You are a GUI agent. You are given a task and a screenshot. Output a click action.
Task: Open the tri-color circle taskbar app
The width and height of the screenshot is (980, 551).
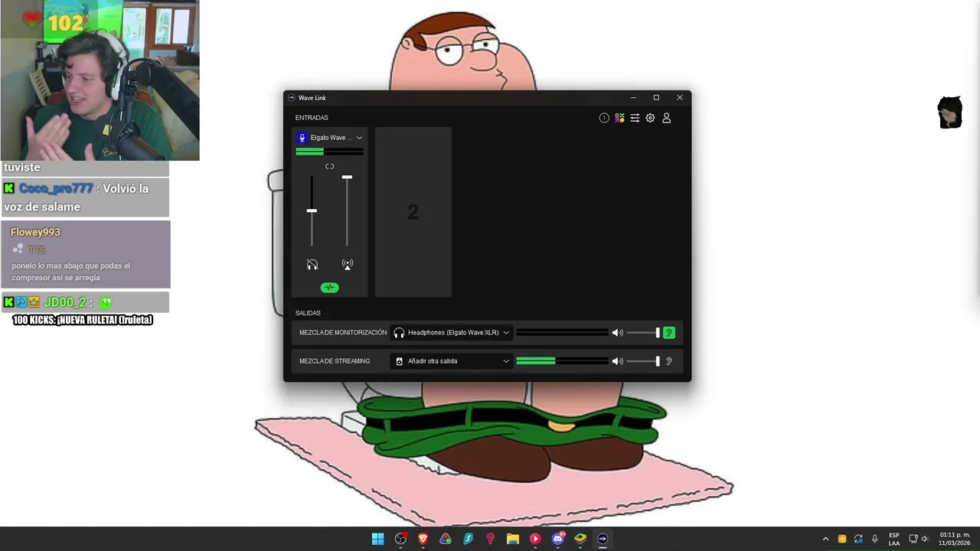pos(445,539)
